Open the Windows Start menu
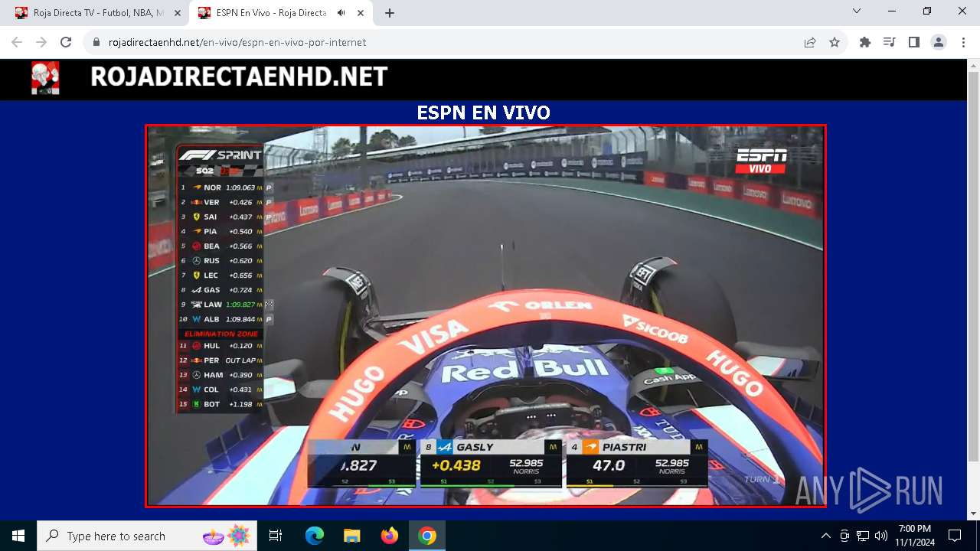 [x=18, y=536]
